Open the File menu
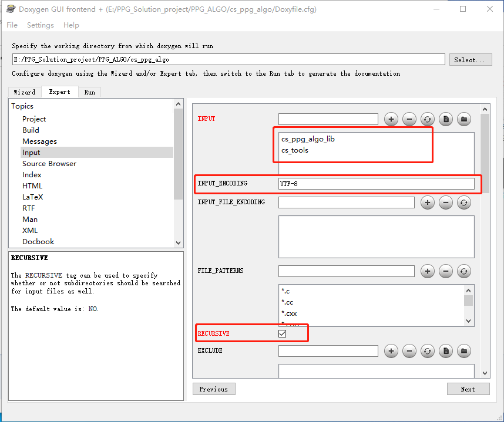The width and height of the screenshot is (504, 422). point(12,25)
